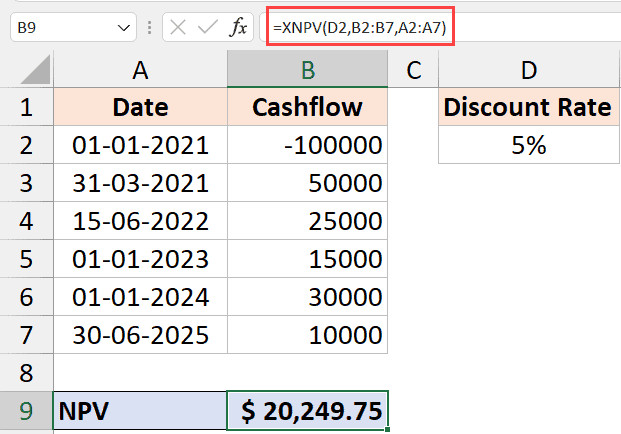Open the Name Box dropdown arrow
Image resolution: width=621 pixels, height=434 pixels.
click(124, 28)
